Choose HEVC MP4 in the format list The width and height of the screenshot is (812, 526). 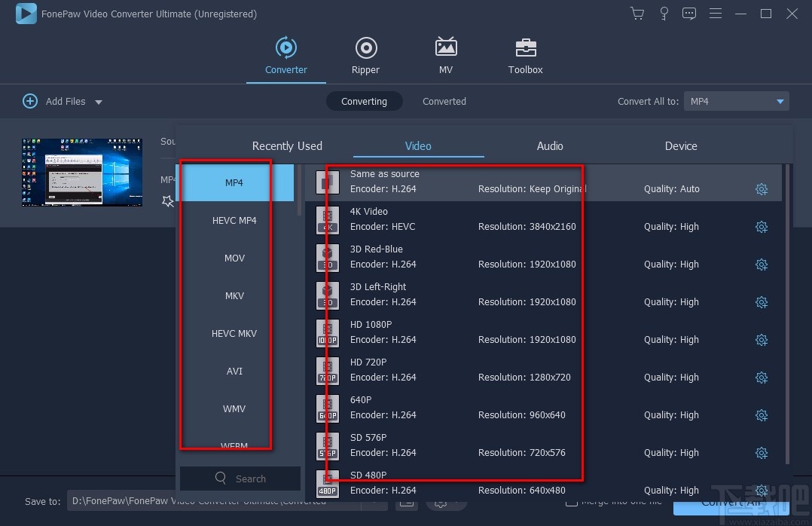(234, 220)
